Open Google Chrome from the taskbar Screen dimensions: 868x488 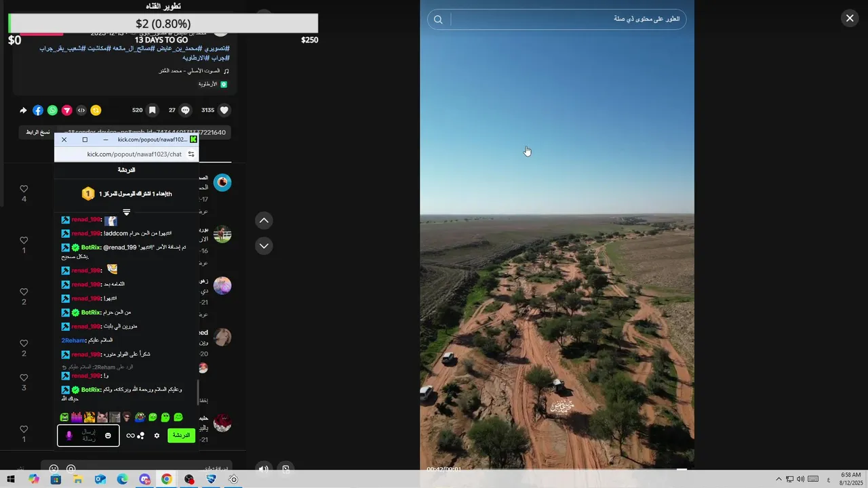point(167,479)
